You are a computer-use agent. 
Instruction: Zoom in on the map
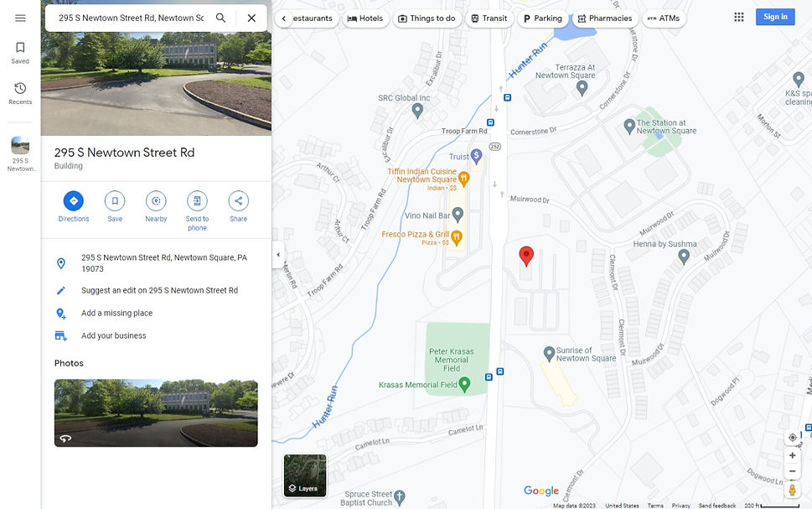pyautogui.click(x=793, y=455)
